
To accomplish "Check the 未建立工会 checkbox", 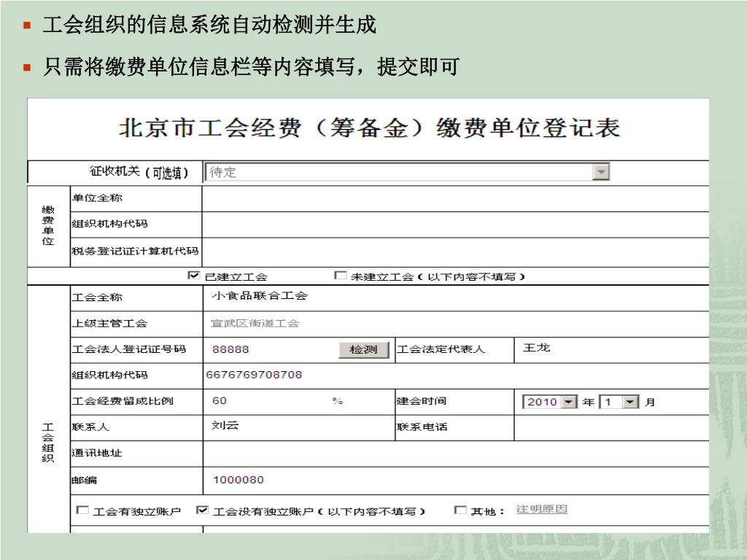I will coord(340,276).
